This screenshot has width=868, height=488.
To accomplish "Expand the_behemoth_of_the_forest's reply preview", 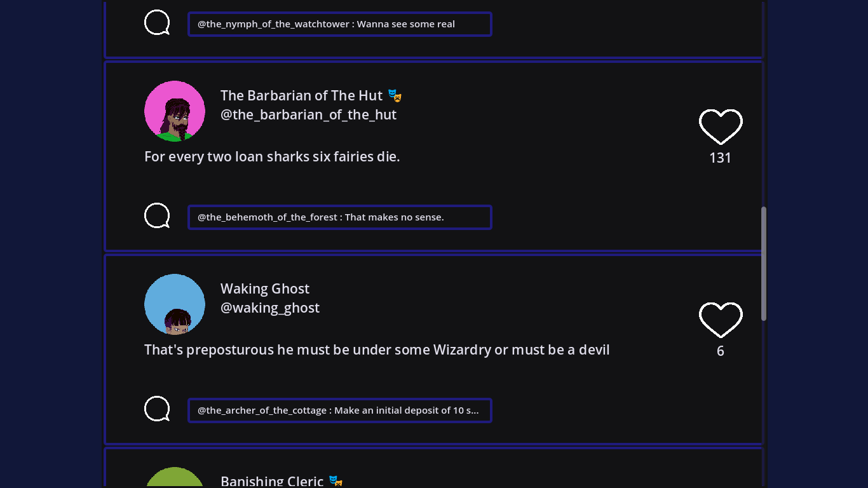I will pos(340,217).
